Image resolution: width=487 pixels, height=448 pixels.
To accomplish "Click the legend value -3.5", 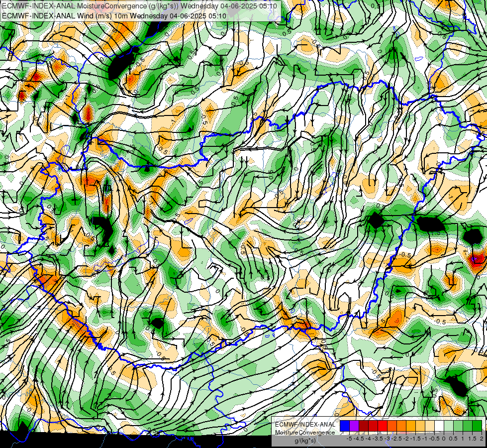I will coord(378,439).
